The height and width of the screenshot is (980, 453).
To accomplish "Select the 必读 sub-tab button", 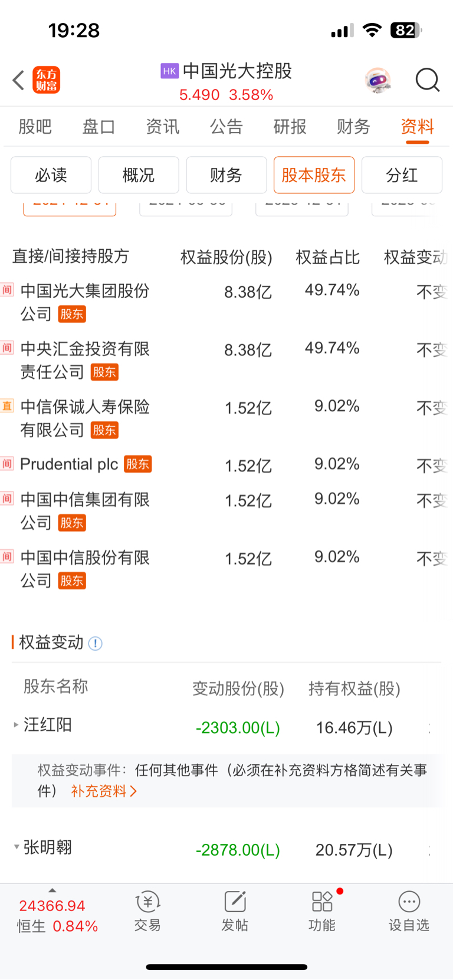I will (x=51, y=175).
